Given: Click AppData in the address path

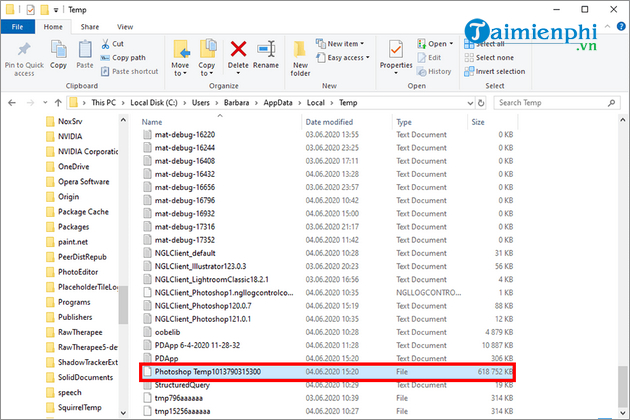Looking at the screenshot, I should tap(278, 103).
